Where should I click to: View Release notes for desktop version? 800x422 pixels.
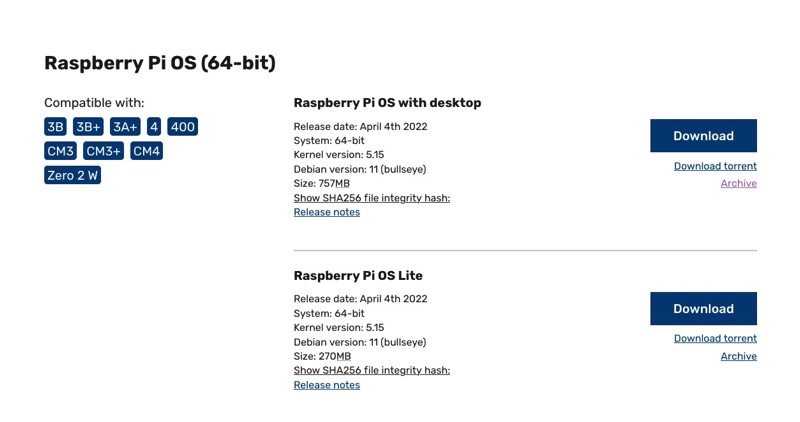coord(326,212)
